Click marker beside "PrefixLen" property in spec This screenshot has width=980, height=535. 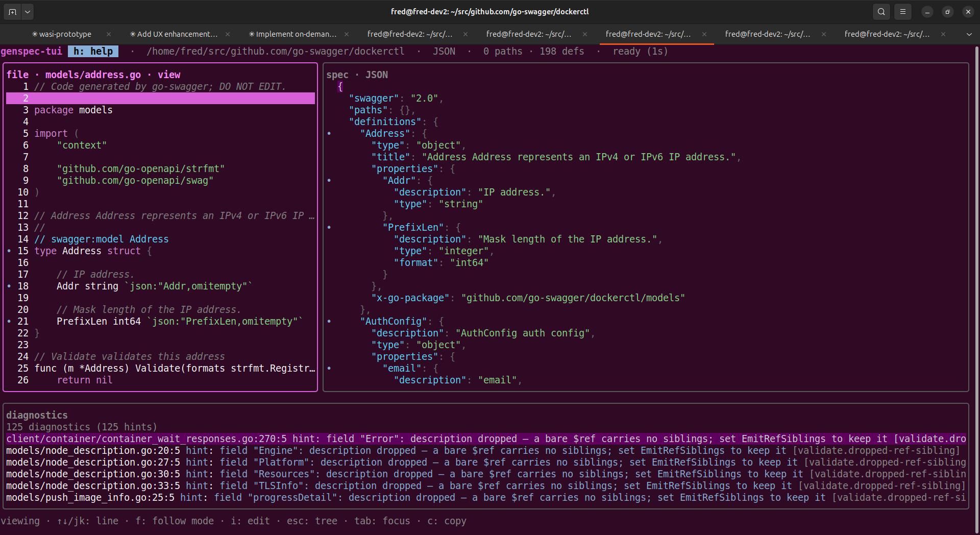pos(329,227)
